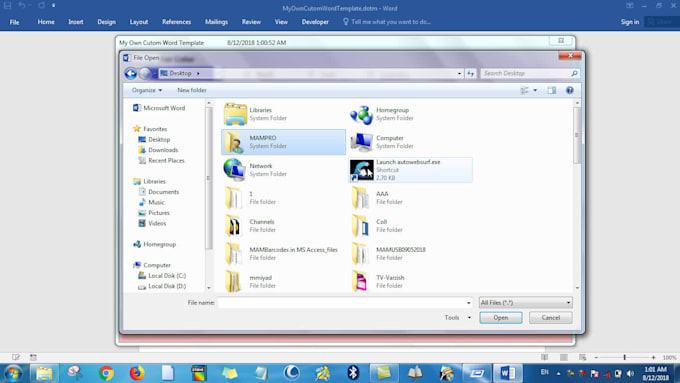Image resolution: width=680 pixels, height=383 pixels.
Task: Switch to the Mailings ribbon tab
Action: point(216,22)
